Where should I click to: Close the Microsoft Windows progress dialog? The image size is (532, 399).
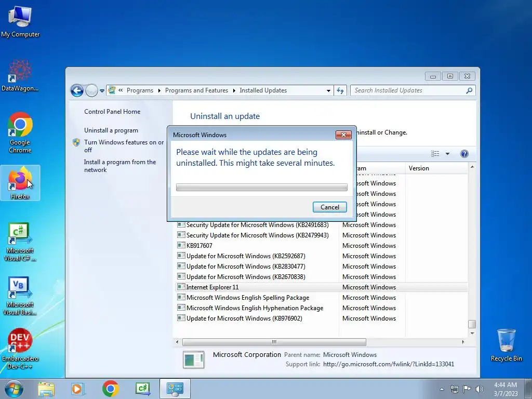coord(343,135)
